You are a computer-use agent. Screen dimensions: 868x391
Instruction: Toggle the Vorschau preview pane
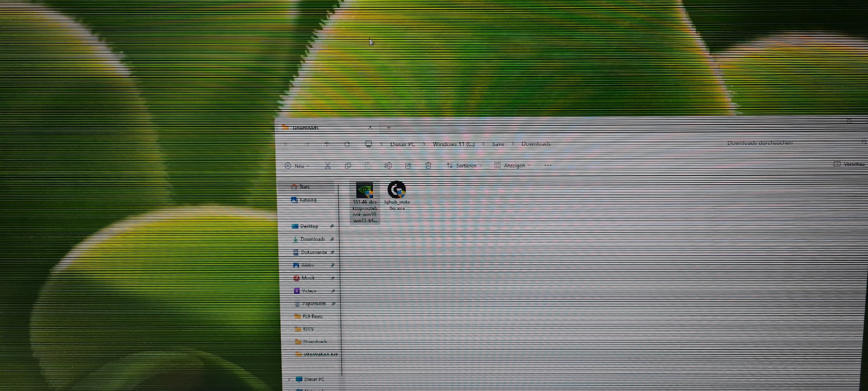point(849,164)
